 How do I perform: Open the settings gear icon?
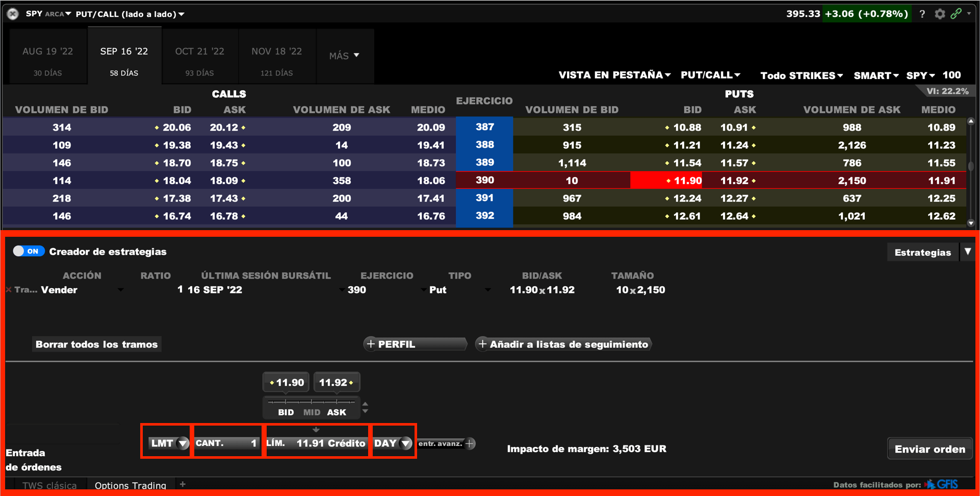pyautogui.click(x=940, y=14)
